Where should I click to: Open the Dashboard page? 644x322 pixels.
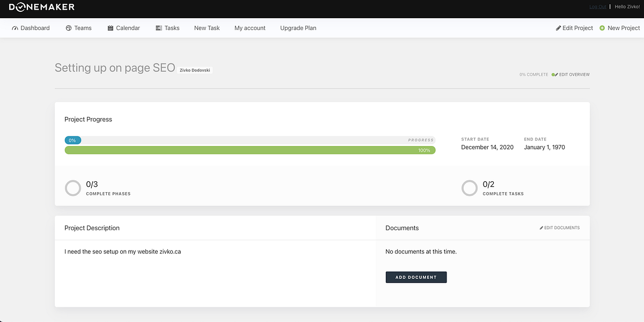tap(35, 28)
